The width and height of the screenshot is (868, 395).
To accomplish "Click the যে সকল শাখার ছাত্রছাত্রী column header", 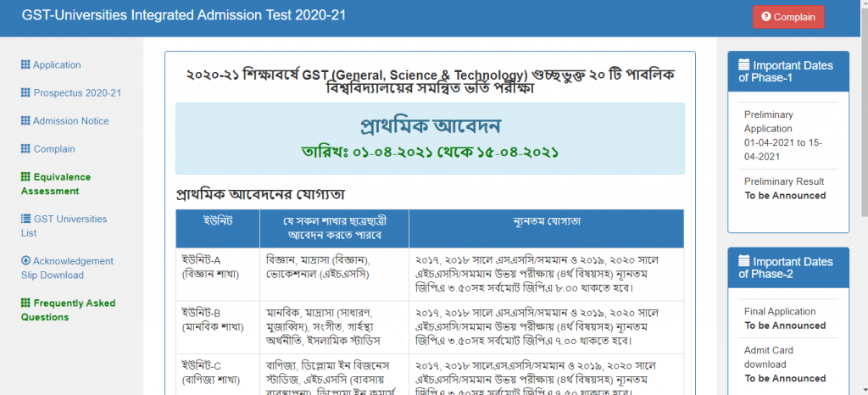I will tap(334, 229).
